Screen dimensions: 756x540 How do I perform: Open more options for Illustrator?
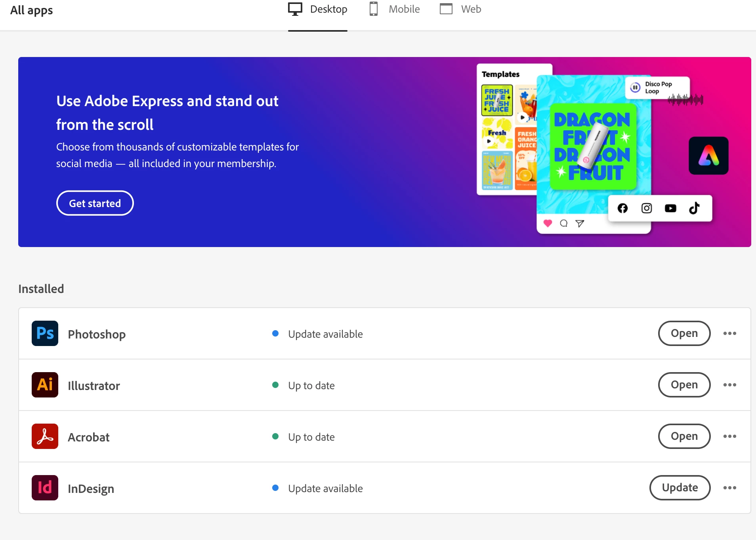pyautogui.click(x=729, y=385)
